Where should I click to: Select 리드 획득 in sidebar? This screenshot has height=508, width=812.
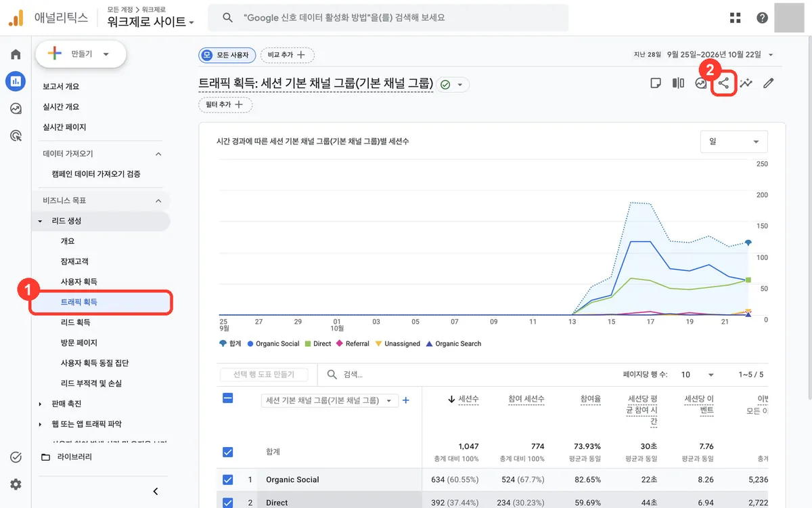point(75,322)
